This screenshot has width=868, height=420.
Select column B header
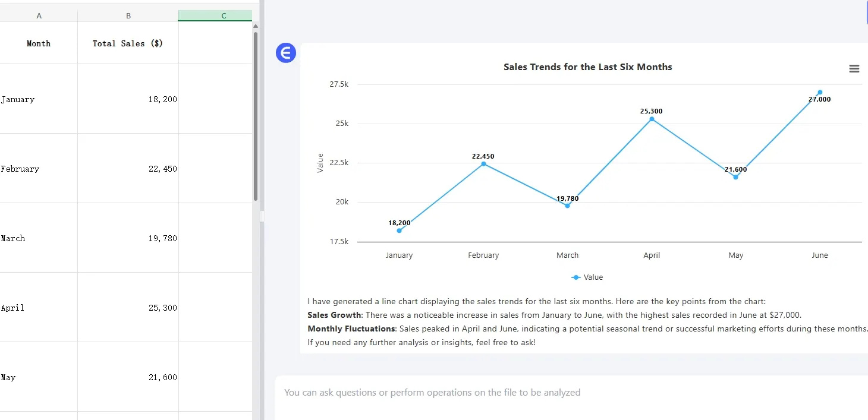pyautogui.click(x=128, y=16)
